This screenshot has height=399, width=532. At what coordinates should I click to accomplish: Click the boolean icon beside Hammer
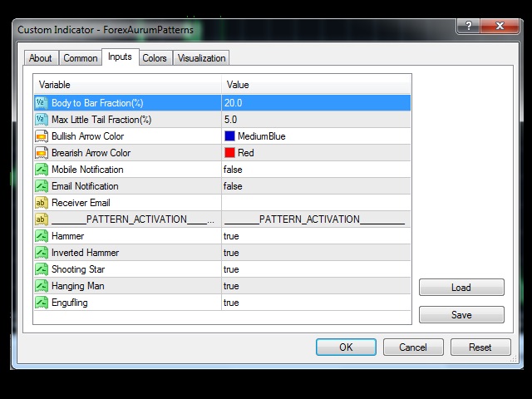tap(42, 236)
